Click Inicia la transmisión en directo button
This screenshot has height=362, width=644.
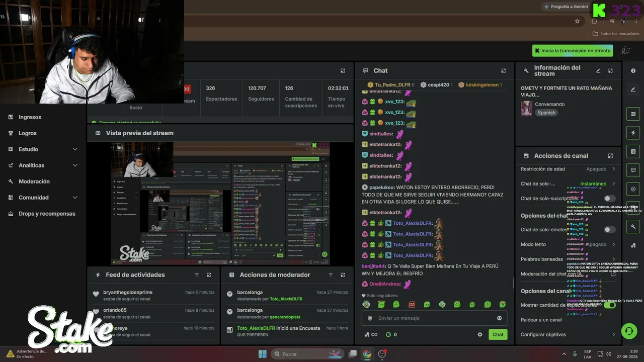[x=573, y=51]
